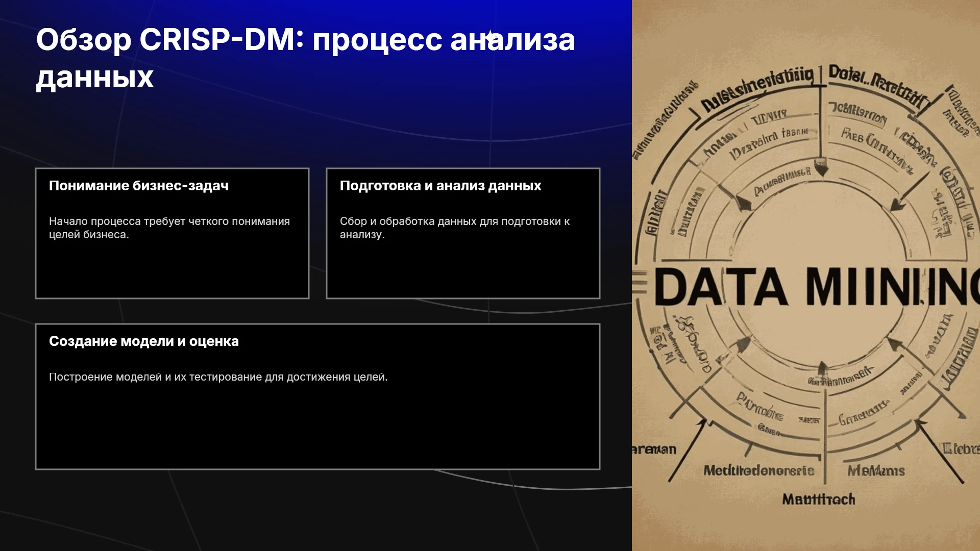Click the "Создание модели и оценка" heading

pyautogui.click(x=144, y=341)
